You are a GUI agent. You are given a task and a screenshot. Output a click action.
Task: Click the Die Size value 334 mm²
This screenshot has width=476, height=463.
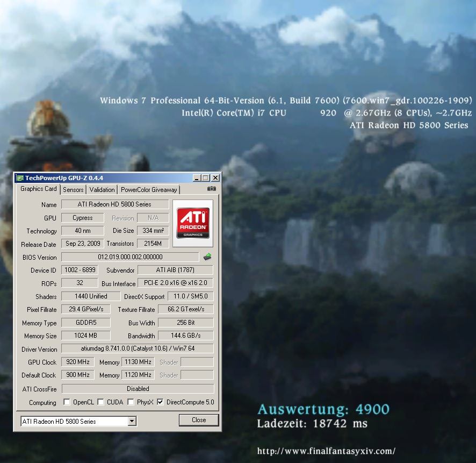click(153, 231)
